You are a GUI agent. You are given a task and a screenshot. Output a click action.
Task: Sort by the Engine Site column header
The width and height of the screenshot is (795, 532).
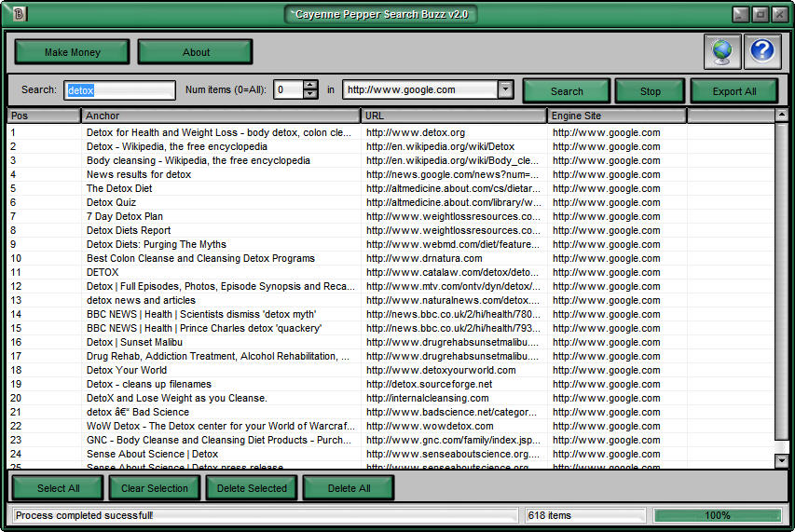click(x=617, y=116)
